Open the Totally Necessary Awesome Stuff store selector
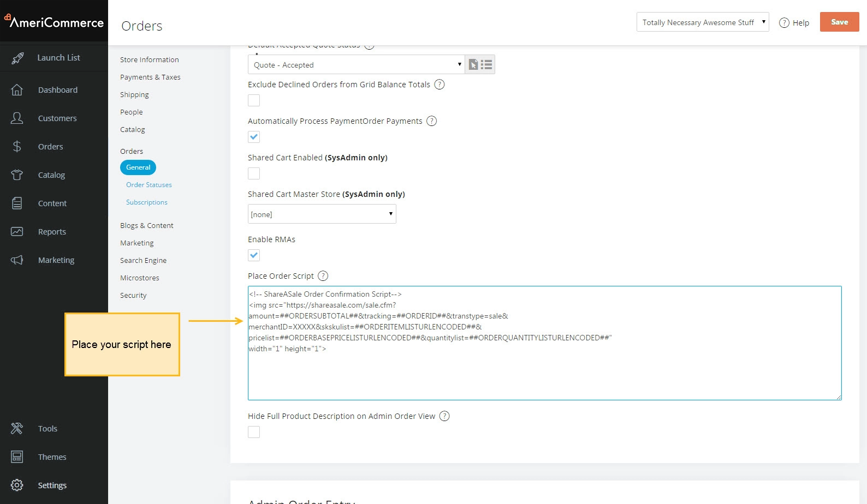867x504 pixels. pyautogui.click(x=702, y=22)
